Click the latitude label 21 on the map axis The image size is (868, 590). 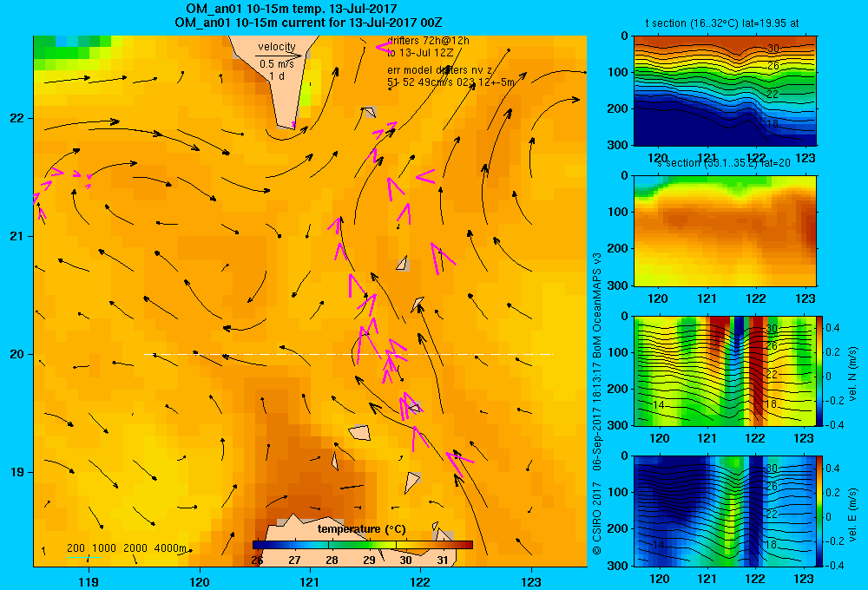click(17, 236)
